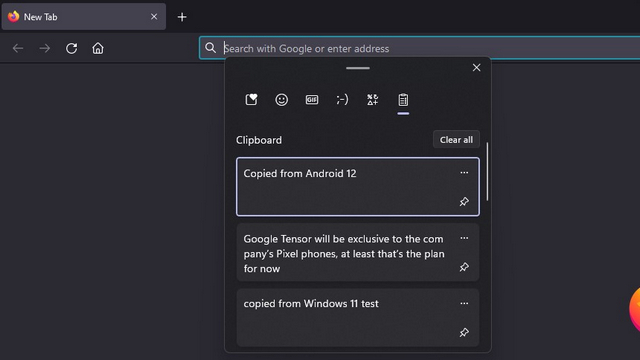The height and width of the screenshot is (360, 640).
Task: Go forward in Firefox
Action: (44, 49)
